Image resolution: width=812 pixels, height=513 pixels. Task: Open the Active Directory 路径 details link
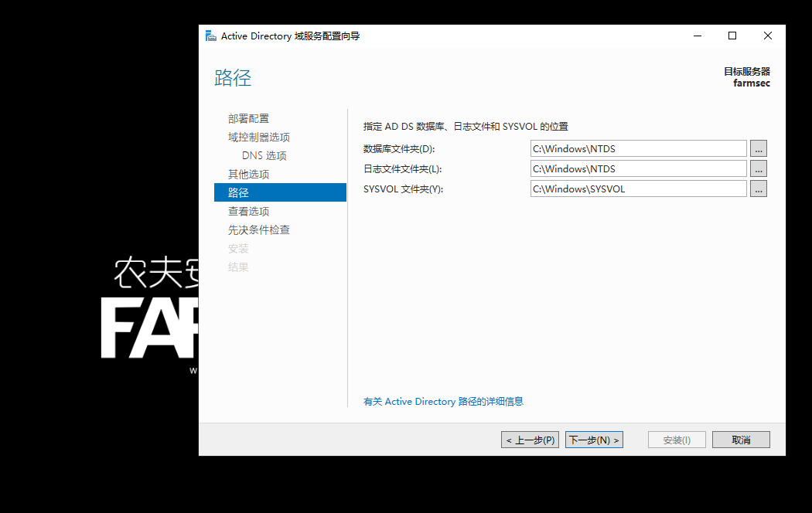[444, 401]
